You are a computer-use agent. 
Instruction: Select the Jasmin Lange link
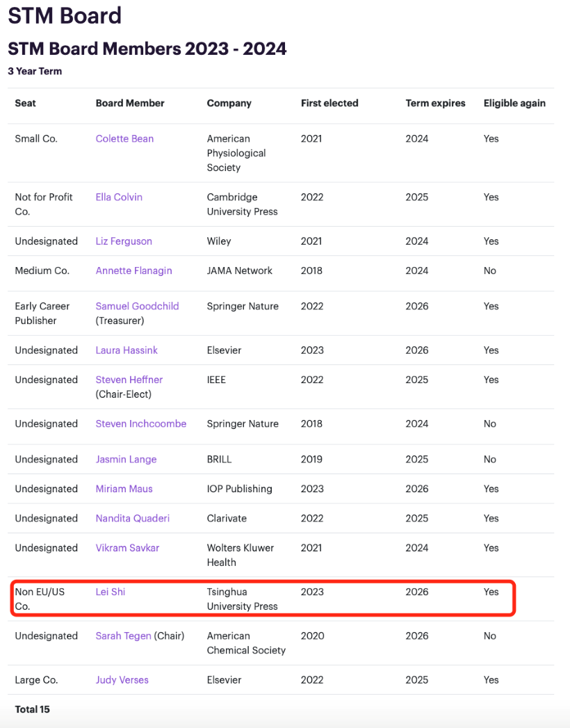(x=126, y=460)
